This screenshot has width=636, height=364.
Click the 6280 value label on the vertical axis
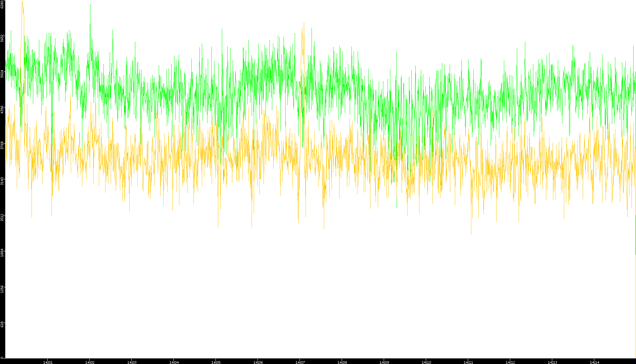click(x=2, y=4)
